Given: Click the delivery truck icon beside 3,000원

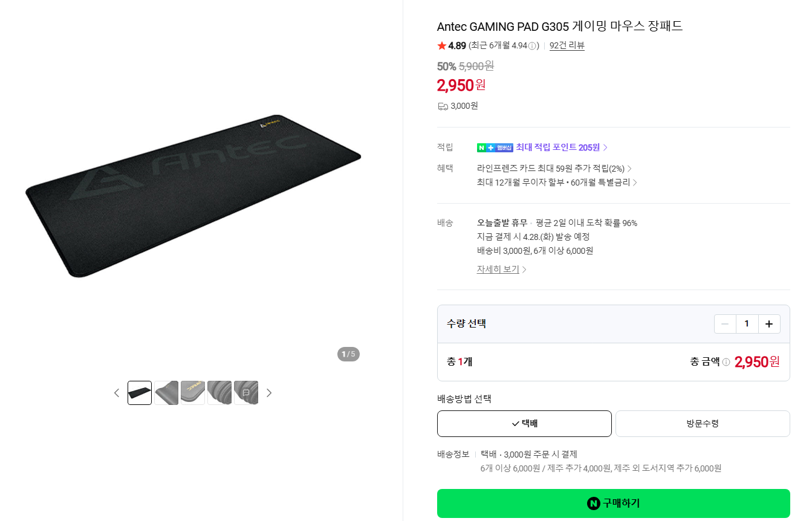Looking at the screenshot, I should point(442,105).
